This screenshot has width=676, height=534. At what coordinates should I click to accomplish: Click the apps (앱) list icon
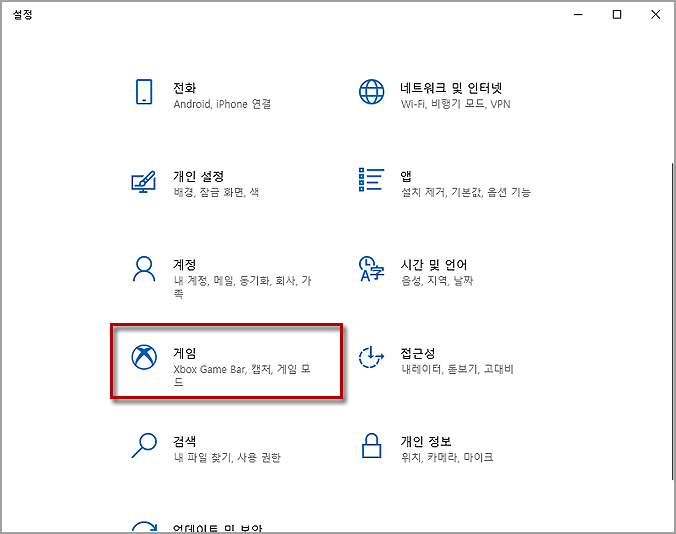tap(371, 180)
